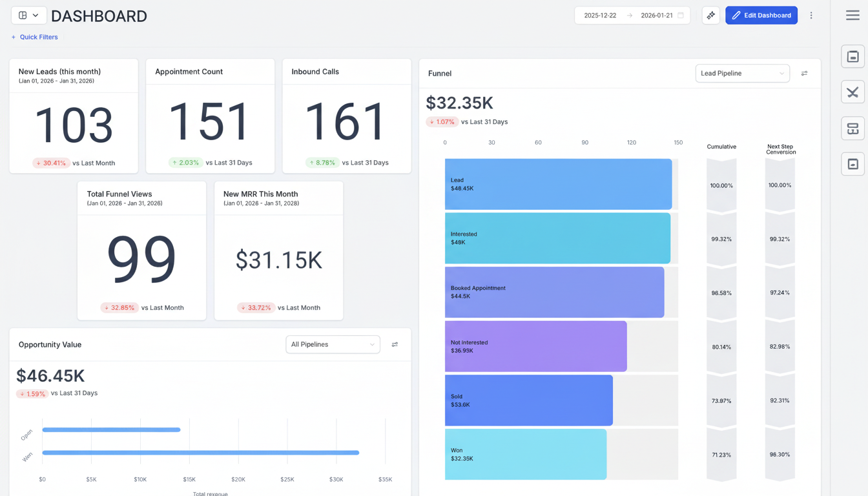868x496 pixels.
Task: Open the three-dot more options menu
Action: (811, 15)
